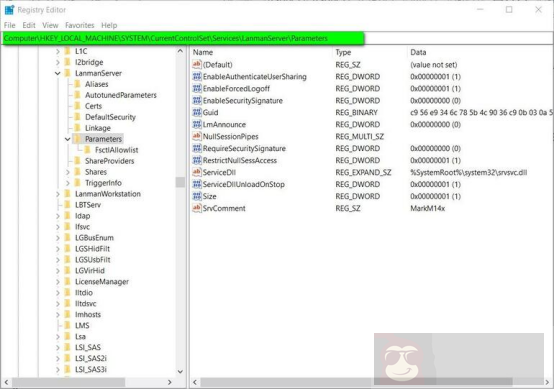Click the folder icon of FsctlAllowlist key
554x390 pixels.
(87, 150)
